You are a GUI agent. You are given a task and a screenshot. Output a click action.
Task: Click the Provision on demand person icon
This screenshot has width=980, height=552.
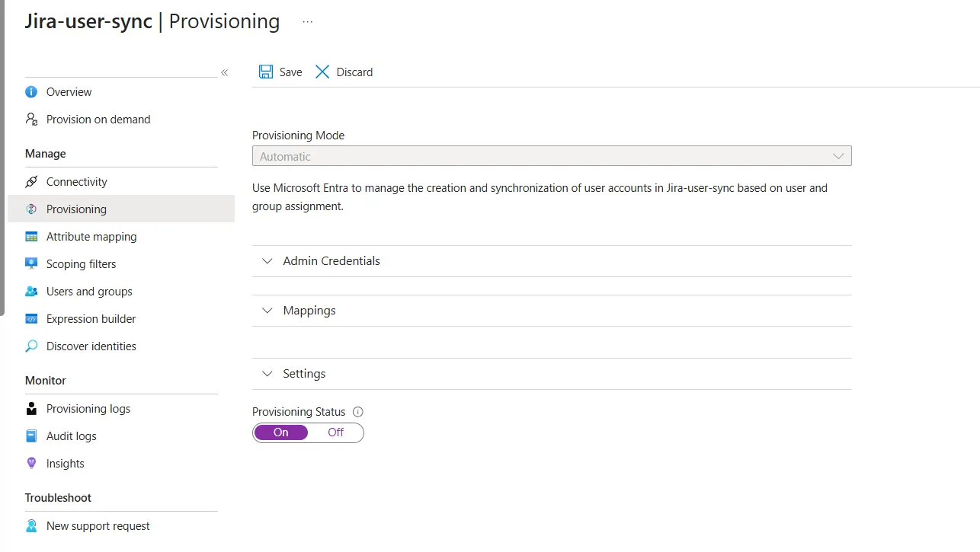pyautogui.click(x=31, y=120)
